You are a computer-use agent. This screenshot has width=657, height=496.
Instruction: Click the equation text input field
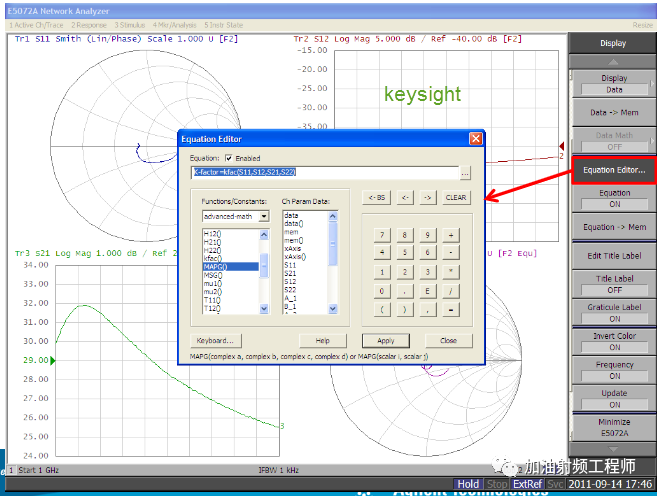pyautogui.click(x=325, y=172)
